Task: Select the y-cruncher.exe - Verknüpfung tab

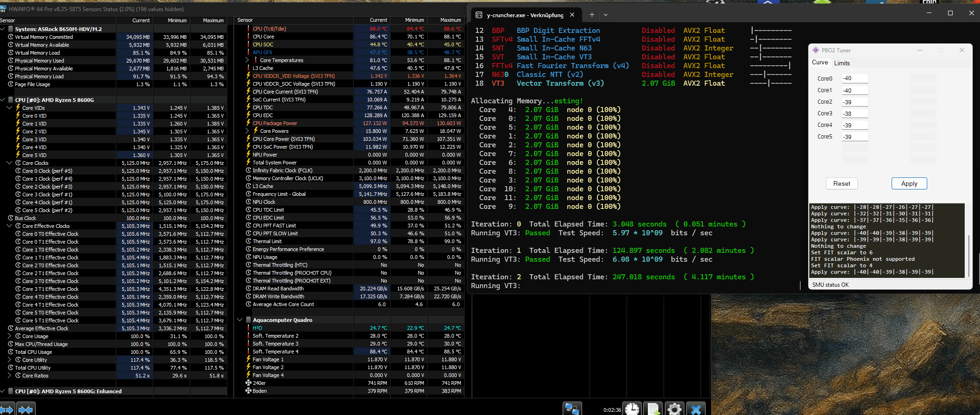Action: [x=525, y=15]
